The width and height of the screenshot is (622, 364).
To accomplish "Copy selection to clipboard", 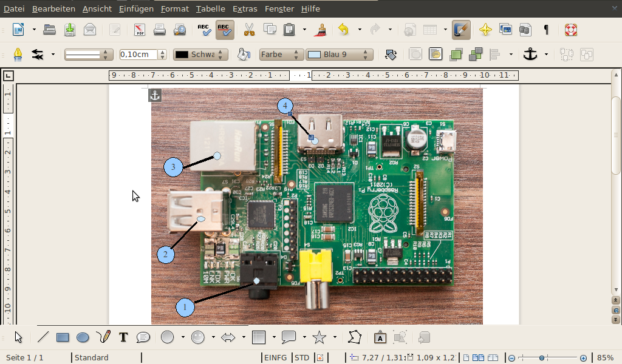I will [270, 30].
